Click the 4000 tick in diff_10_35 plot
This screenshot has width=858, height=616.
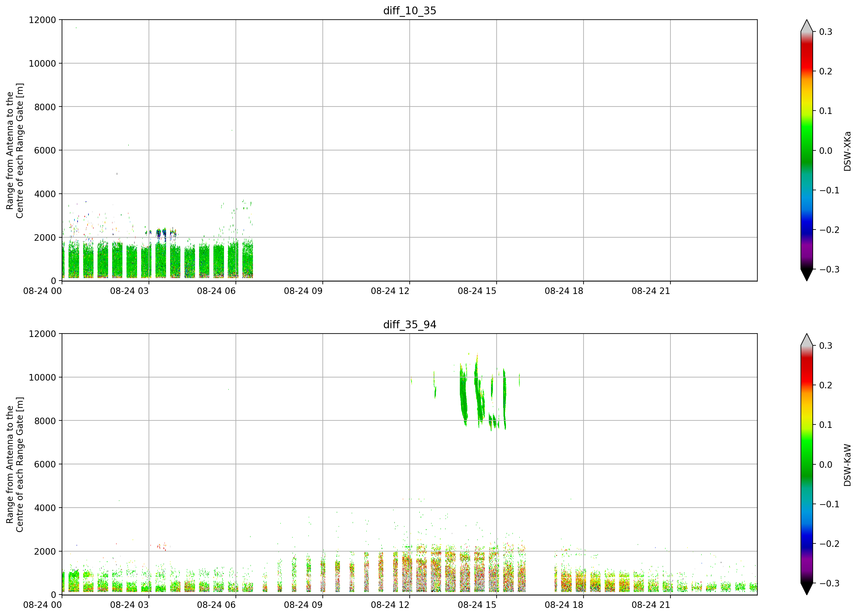tap(45, 194)
